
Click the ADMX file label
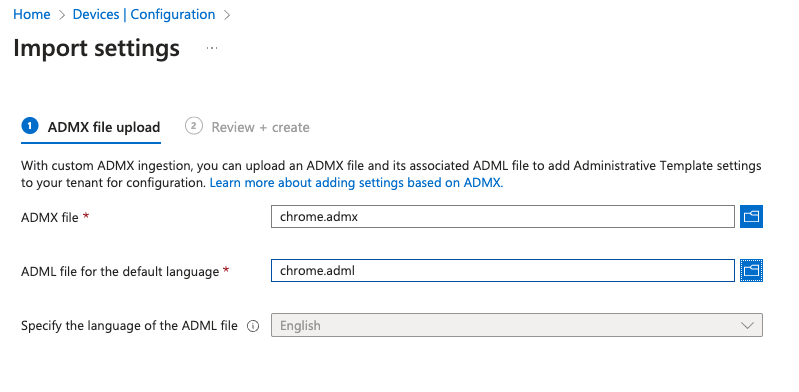point(50,218)
